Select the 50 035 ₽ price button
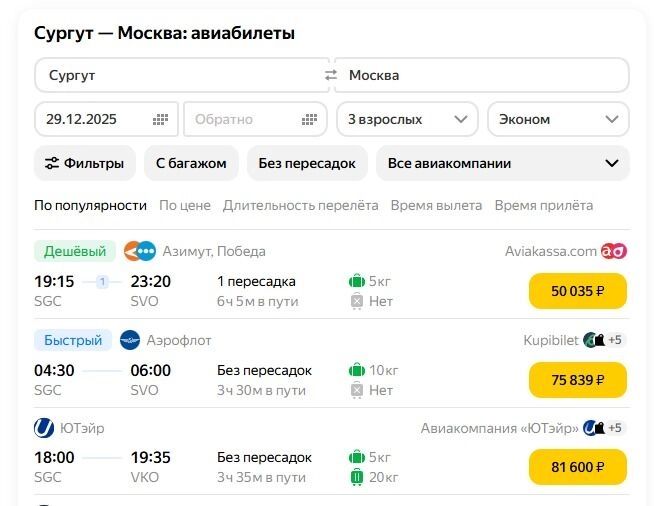 [x=577, y=291]
